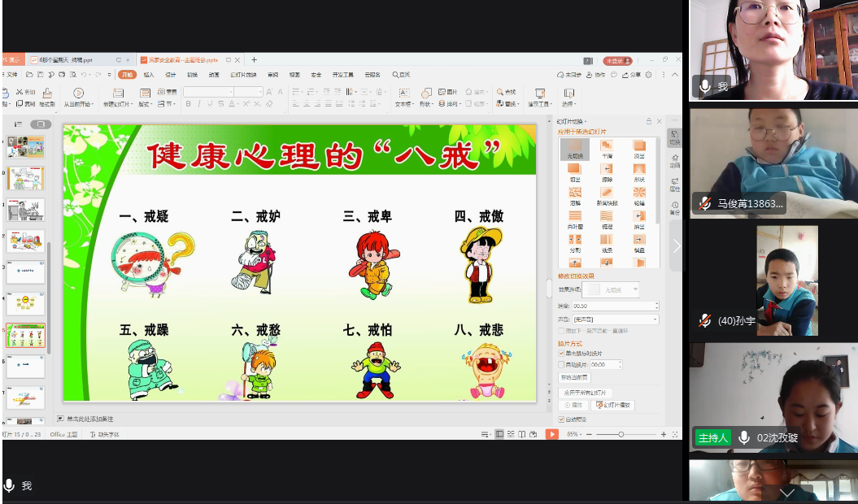Toggle 单击鼠标时换片 checkbox

(562, 354)
